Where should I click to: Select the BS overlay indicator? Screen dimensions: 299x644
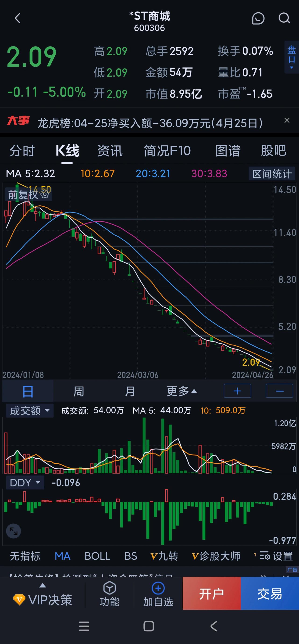click(x=131, y=556)
